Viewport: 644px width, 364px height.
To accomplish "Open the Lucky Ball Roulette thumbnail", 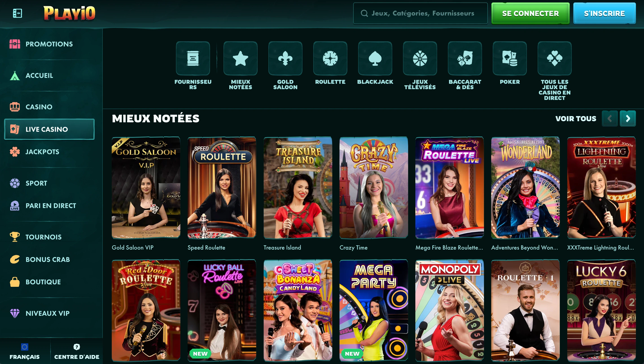I will pos(222,310).
